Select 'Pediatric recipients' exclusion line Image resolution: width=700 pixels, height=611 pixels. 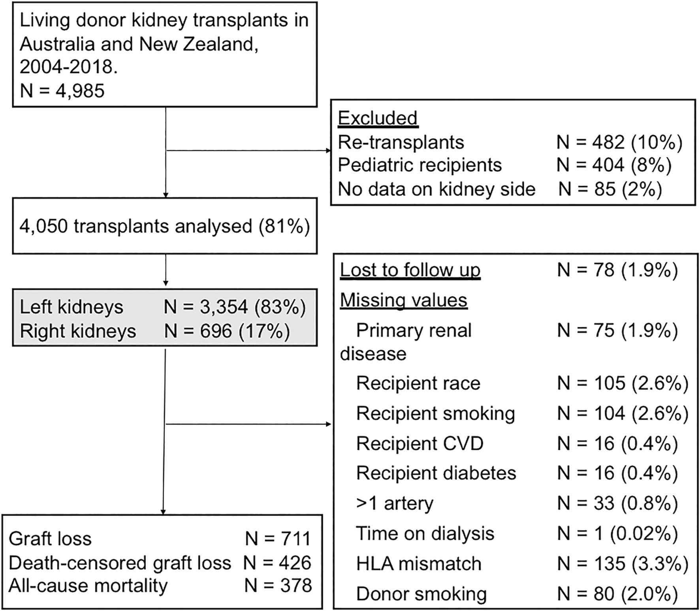click(504, 165)
